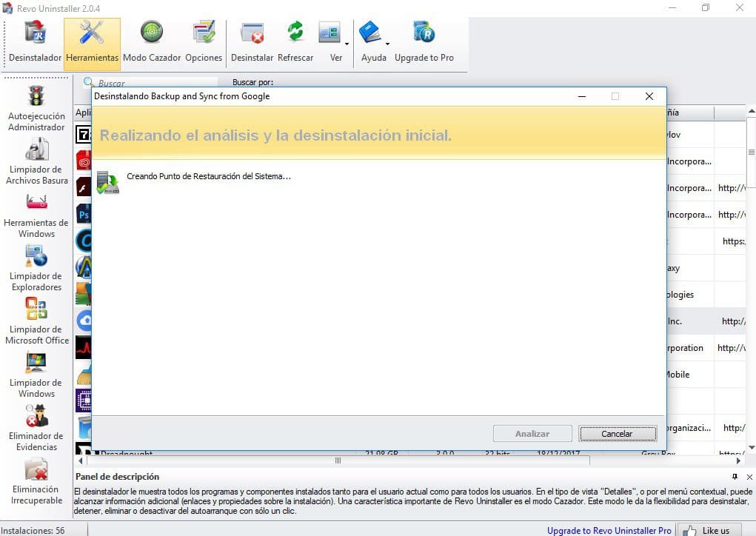Expand the Ver dropdown arrow
Viewport: 756px width, 536px height.
347,44
